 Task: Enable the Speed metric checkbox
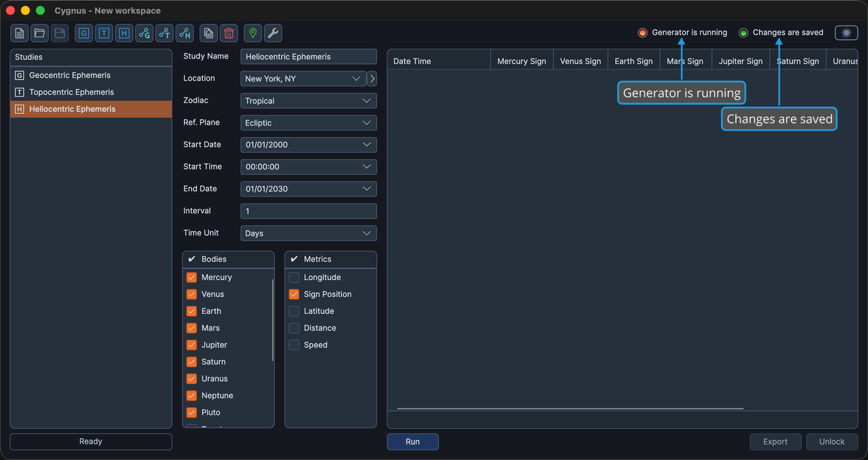tap(294, 345)
